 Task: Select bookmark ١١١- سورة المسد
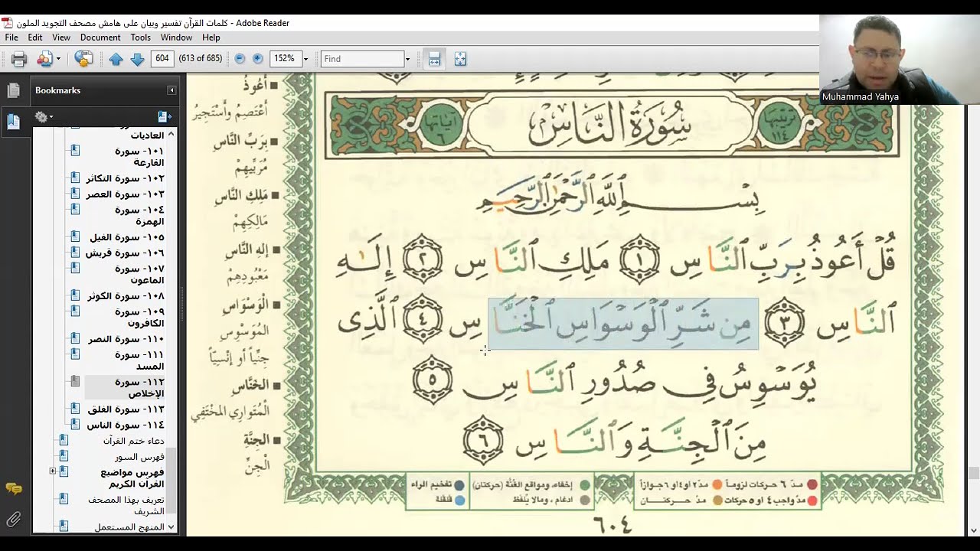click(139, 360)
